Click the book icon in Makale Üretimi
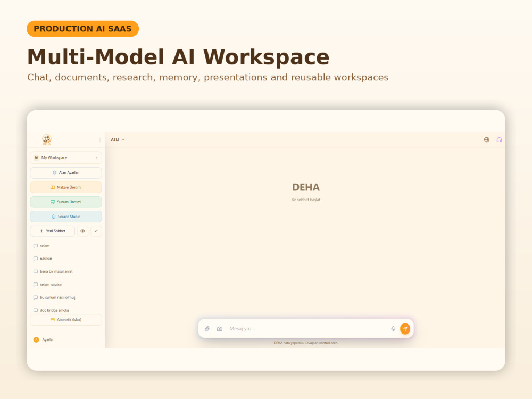 (53, 187)
